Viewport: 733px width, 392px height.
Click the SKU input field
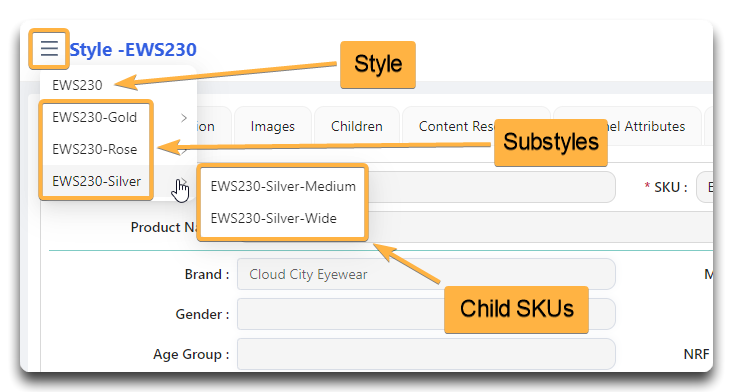[704, 187]
